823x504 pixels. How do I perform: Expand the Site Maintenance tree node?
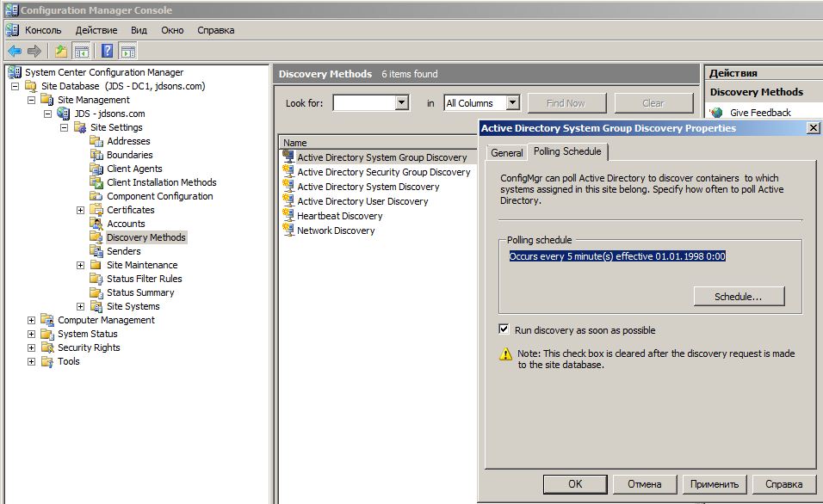(80, 265)
